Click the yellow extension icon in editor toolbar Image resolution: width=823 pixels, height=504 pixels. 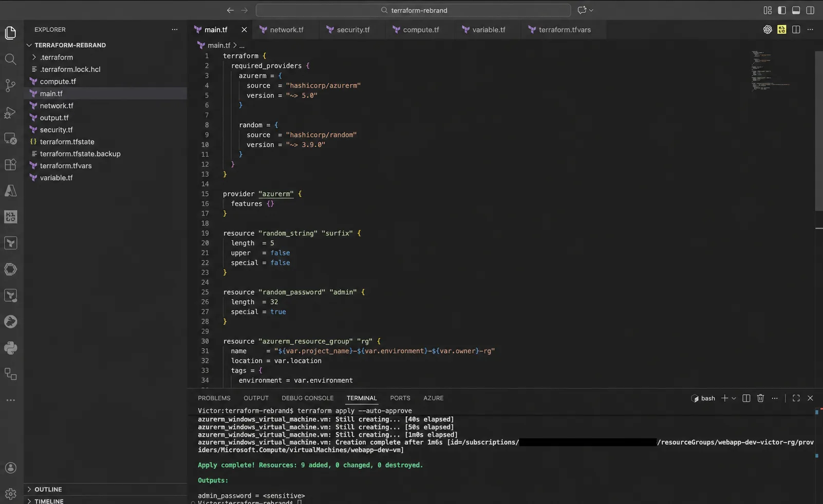[782, 30]
